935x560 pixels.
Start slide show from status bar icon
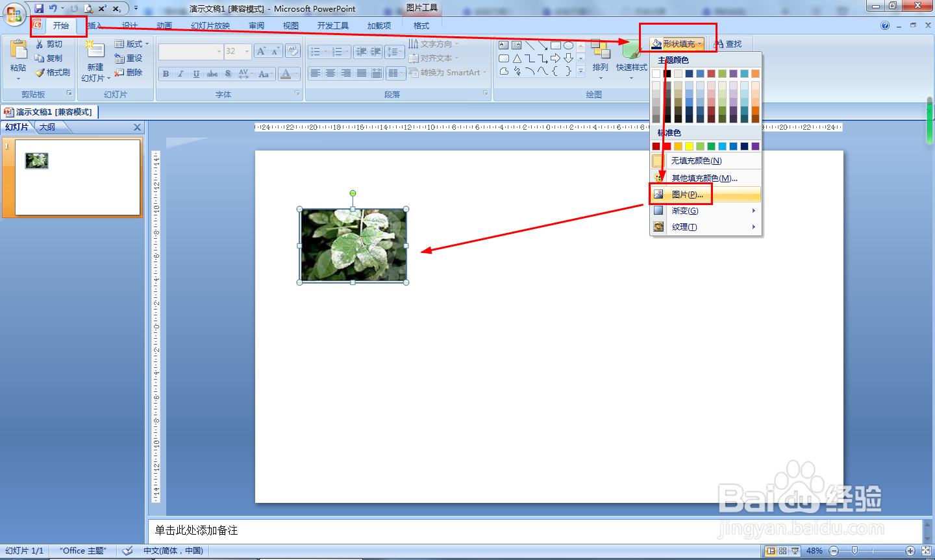tap(795, 551)
